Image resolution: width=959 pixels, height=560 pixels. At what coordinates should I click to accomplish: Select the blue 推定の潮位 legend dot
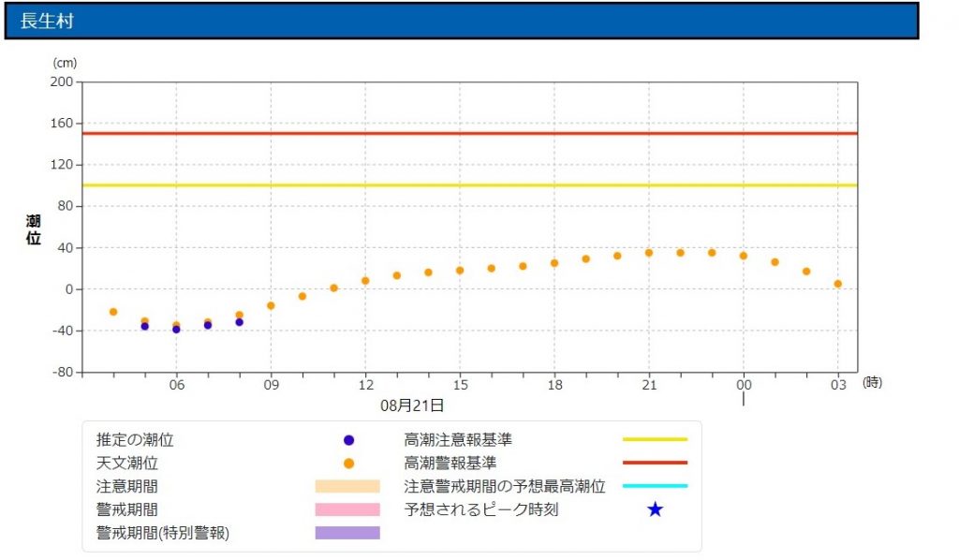(x=348, y=440)
